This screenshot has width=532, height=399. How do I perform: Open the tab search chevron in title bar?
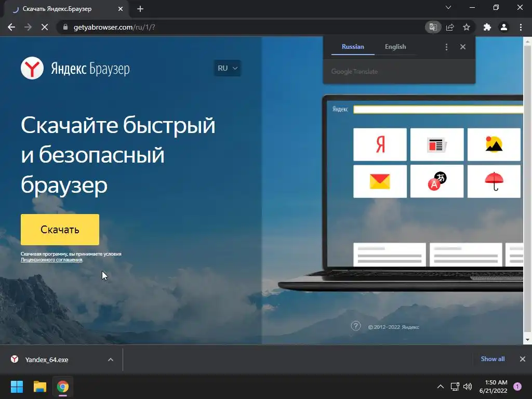point(448,7)
